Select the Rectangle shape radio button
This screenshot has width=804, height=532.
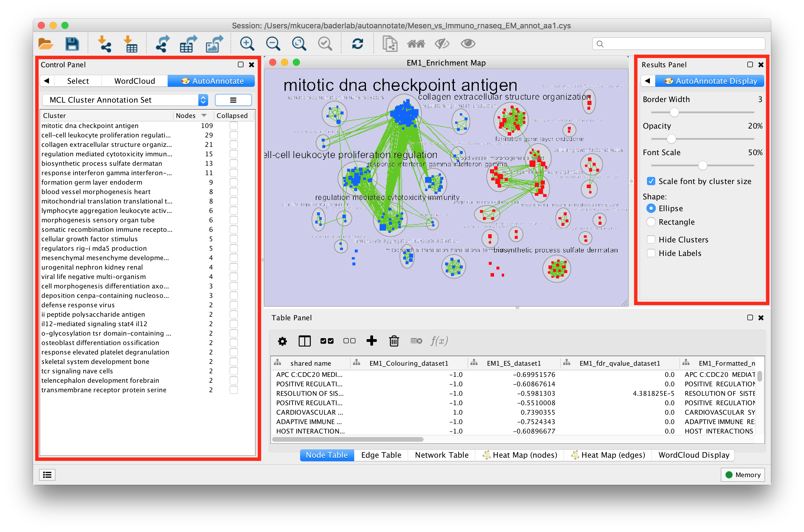(x=651, y=222)
